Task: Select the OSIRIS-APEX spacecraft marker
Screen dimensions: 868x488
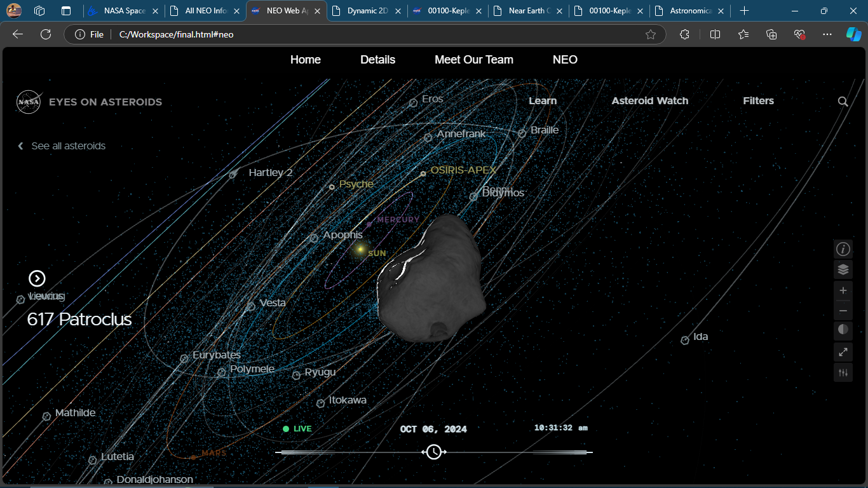Action: point(423,174)
